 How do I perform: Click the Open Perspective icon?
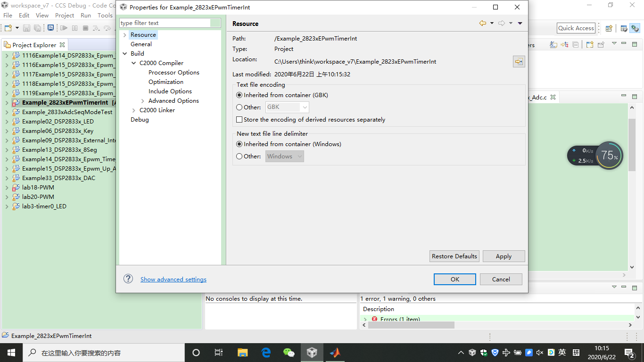click(x=609, y=28)
